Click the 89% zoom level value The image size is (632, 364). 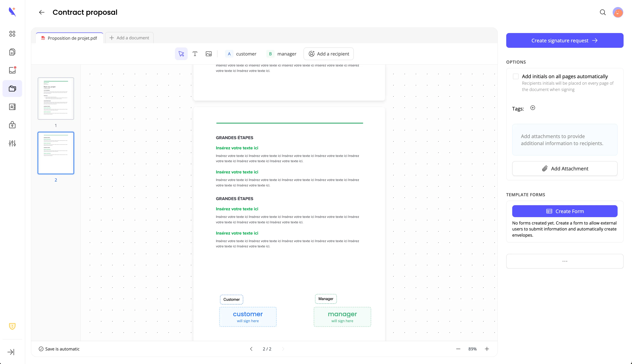coord(473,349)
